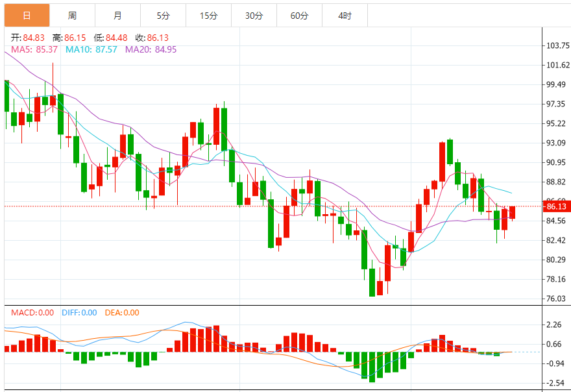
Task: Click the 0.66 MACD axis label
Action: point(554,344)
